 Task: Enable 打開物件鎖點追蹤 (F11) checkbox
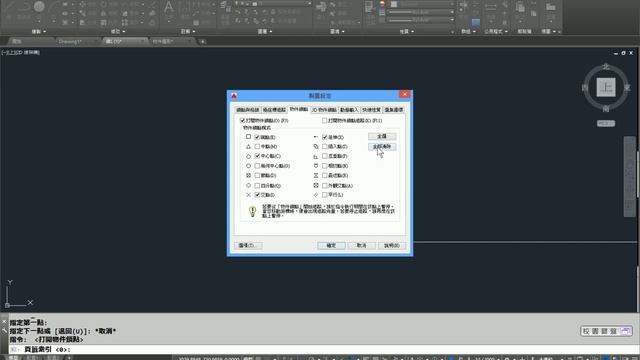point(324,120)
